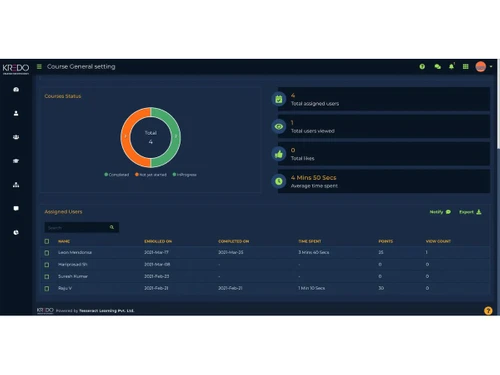The width and height of the screenshot is (500, 375).
Task: Open the single user icon in sidebar
Action: pyautogui.click(x=16, y=113)
